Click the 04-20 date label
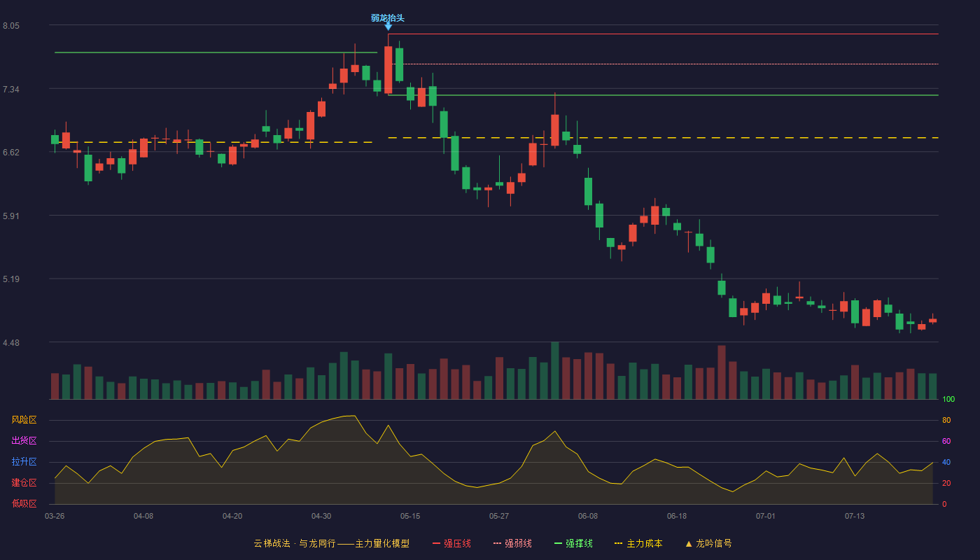This screenshot has width=980, height=560. click(232, 516)
